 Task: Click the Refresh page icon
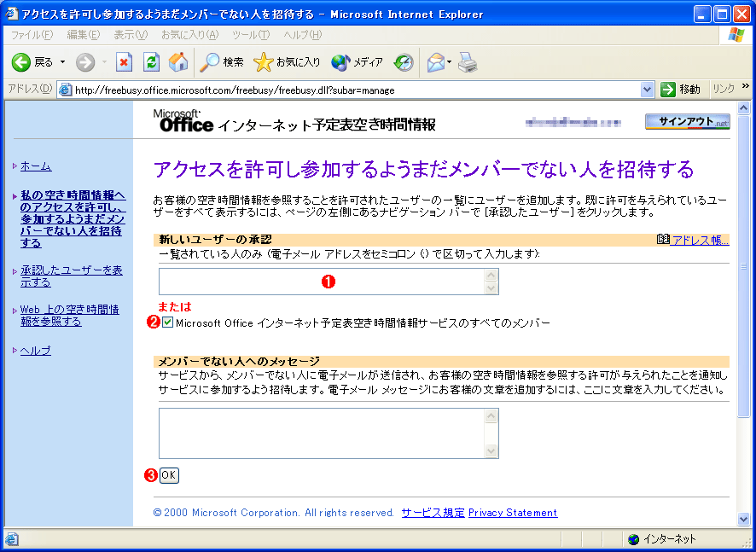click(151, 62)
